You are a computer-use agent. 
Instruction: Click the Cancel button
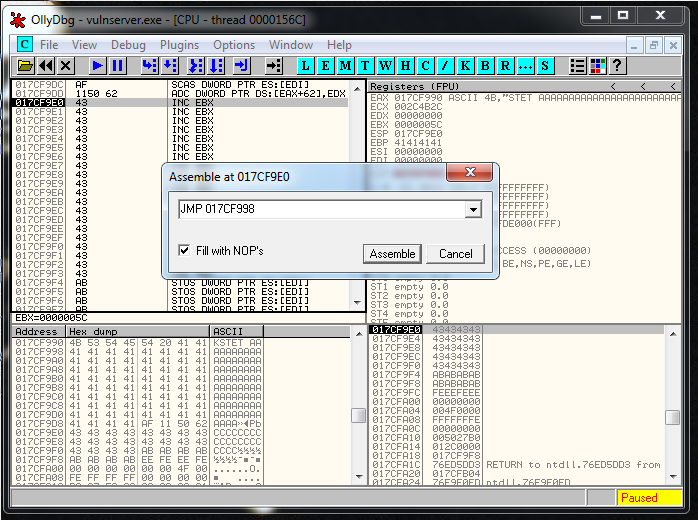pos(455,254)
